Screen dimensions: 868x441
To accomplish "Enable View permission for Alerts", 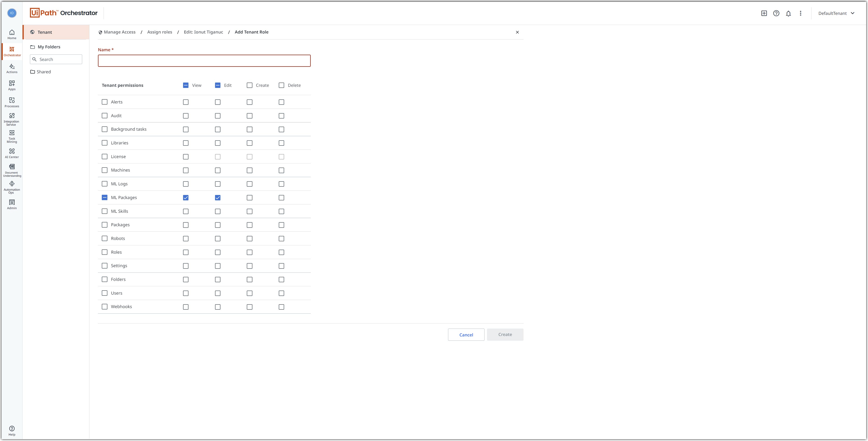I will (186, 102).
